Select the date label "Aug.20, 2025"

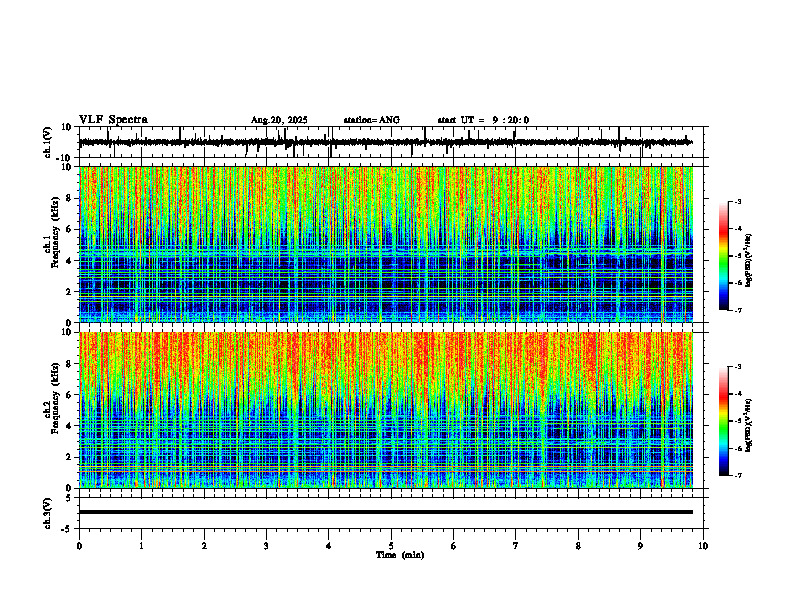279,120
